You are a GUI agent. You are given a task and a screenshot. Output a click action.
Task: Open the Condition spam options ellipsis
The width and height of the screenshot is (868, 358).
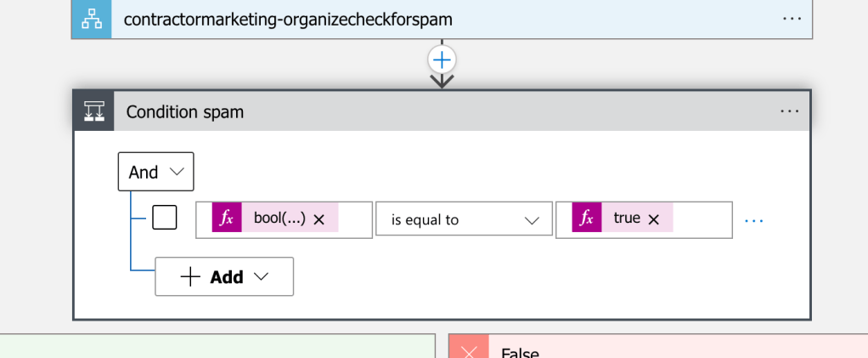coord(789,111)
